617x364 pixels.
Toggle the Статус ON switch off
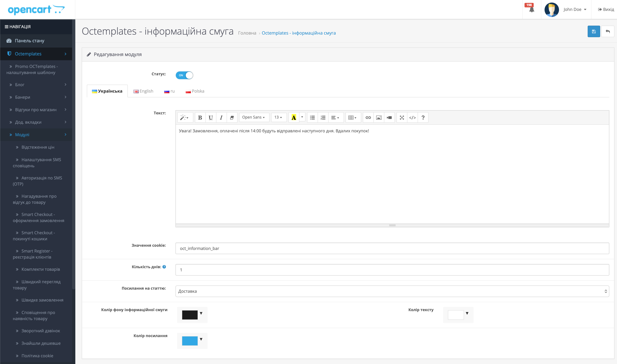tap(184, 75)
